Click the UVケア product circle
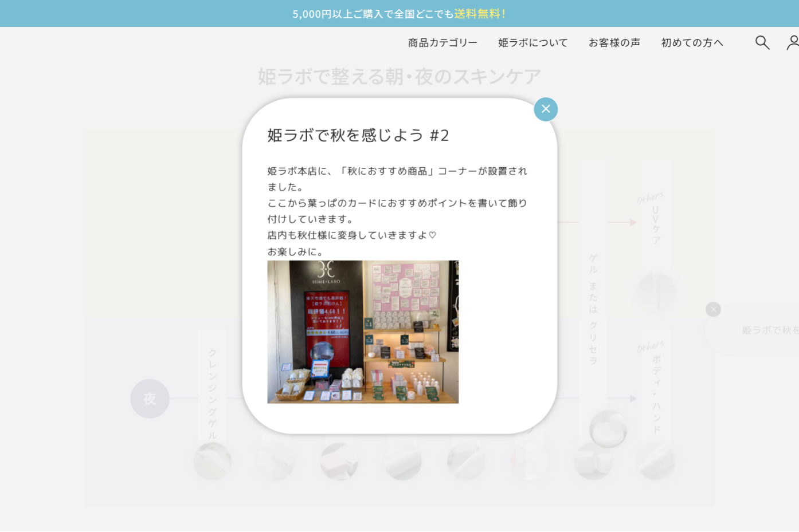Screen dimensions: 799x532 656,291
